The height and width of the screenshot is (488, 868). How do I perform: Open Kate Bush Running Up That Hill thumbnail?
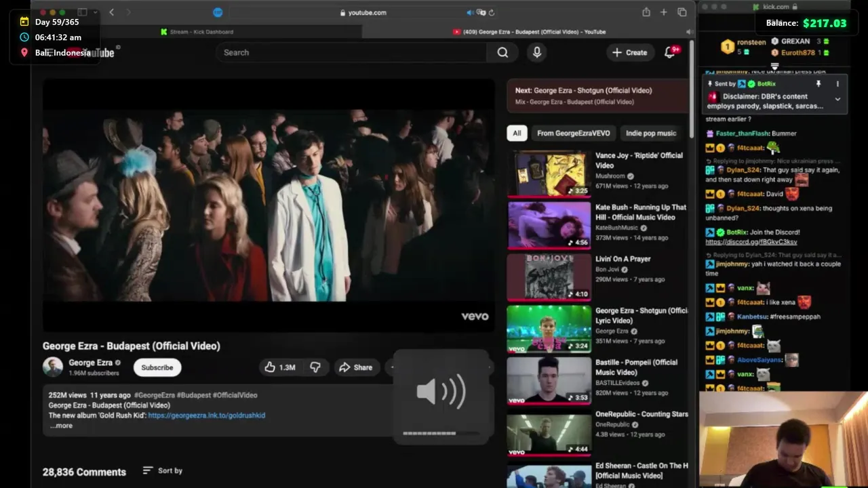549,225
